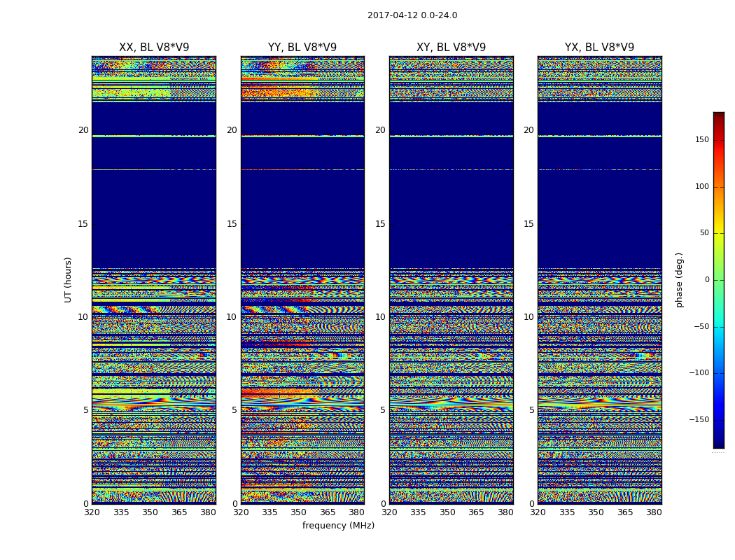Select the "YX, BL V8*V9" panel title
Screen dimensions: 735x560
click(599, 48)
